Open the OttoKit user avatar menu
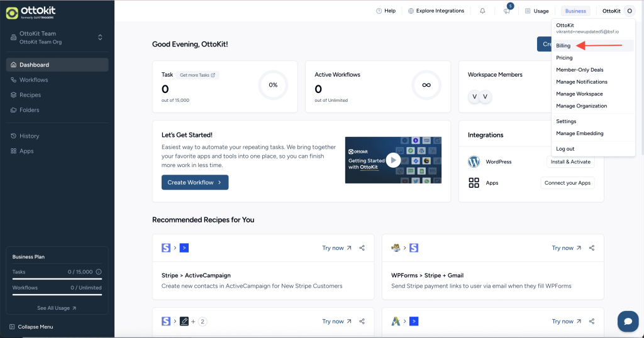This screenshot has height=338, width=644. [x=630, y=11]
